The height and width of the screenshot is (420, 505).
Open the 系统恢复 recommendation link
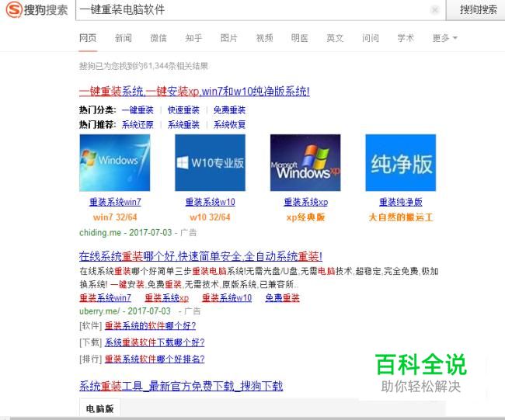click(x=229, y=124)
